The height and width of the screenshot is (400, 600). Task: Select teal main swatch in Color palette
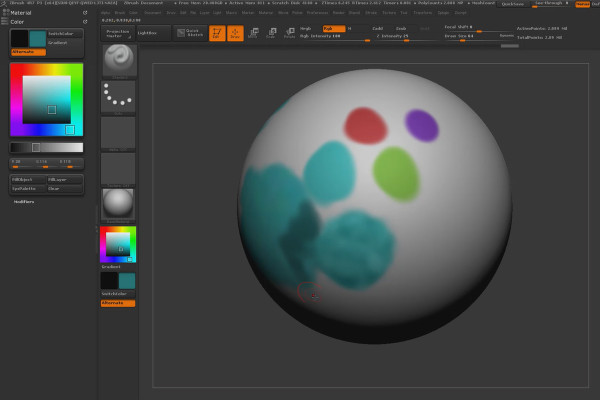(38, 39)
